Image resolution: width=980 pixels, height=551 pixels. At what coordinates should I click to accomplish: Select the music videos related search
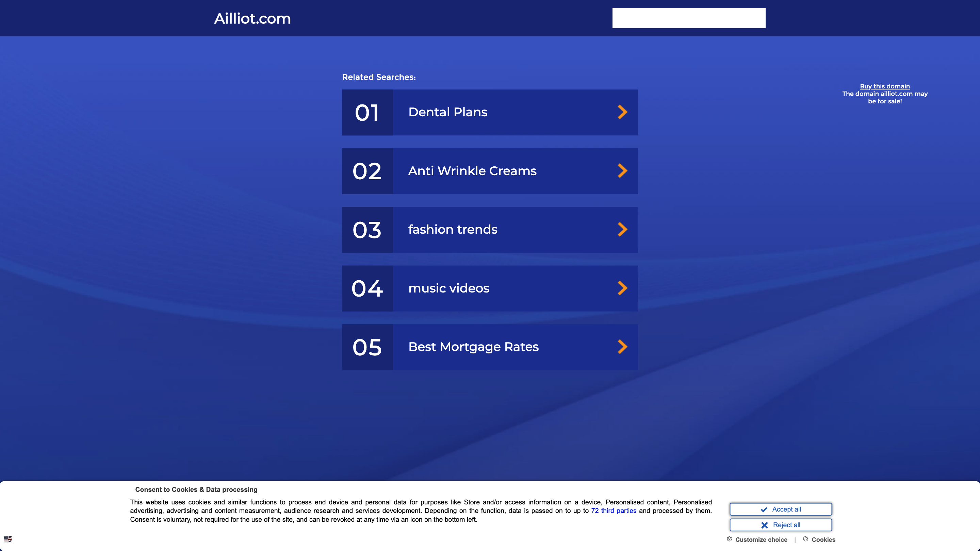pyautogui.click(x=490, y=288)
